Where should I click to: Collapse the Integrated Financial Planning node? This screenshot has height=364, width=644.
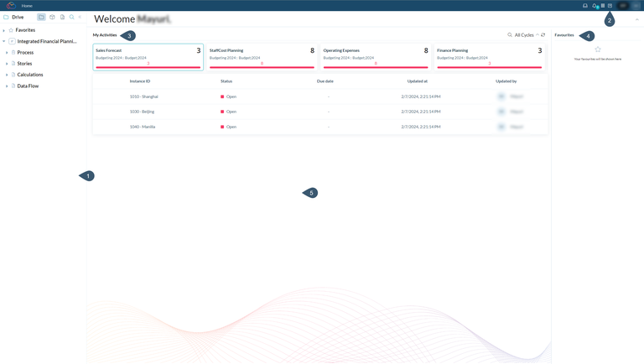point(4,41)
